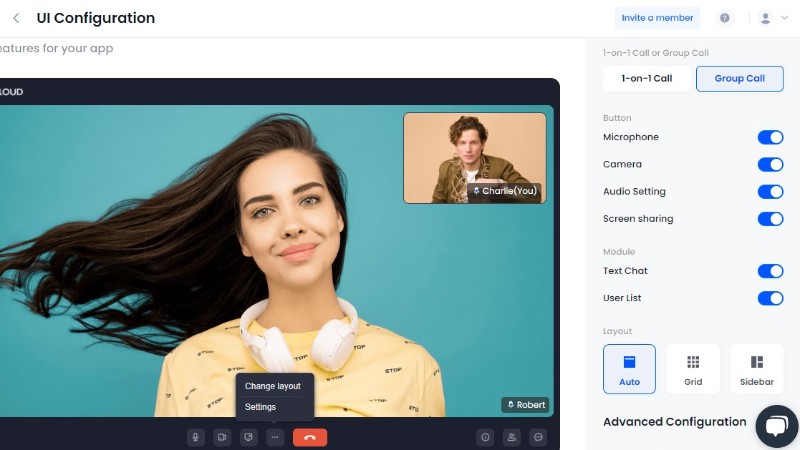
Task: Select the Sidebar layout option
Action: click(x=757, y=369)
